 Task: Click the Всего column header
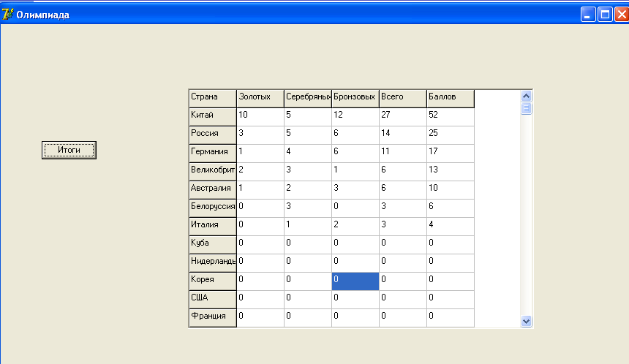click(403, 99)
